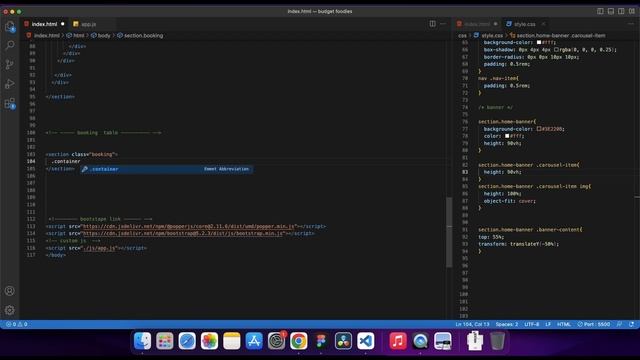640x360 pixels.
Task: Accept the .container Emmet Abbreviation suggestion
Action: tap(167, 169)
